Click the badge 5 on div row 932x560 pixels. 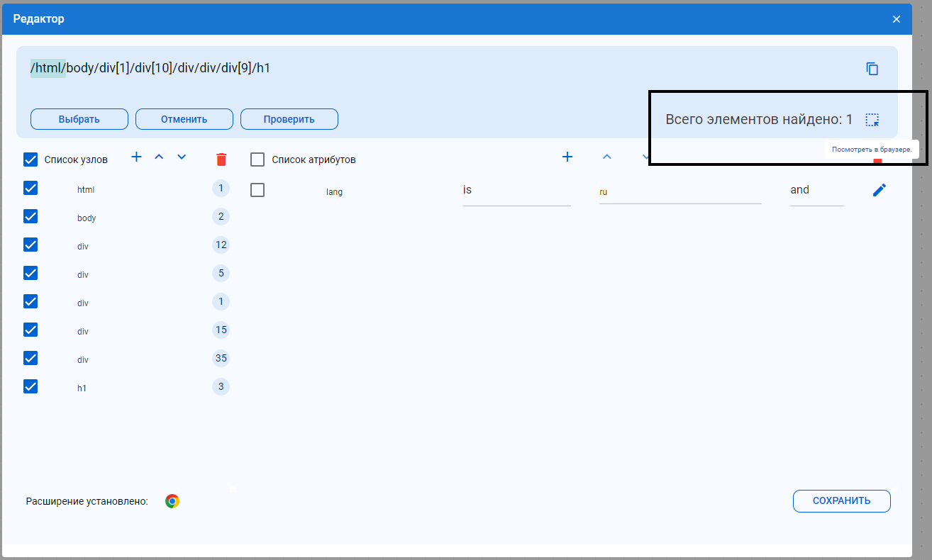pos(221,273)
